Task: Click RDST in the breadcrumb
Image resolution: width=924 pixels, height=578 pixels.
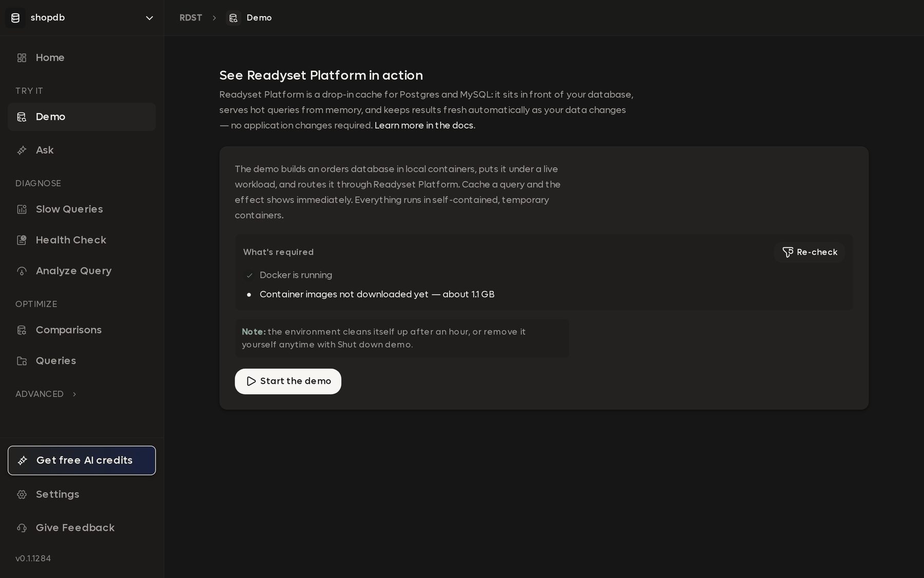Action: coord(190,18)
